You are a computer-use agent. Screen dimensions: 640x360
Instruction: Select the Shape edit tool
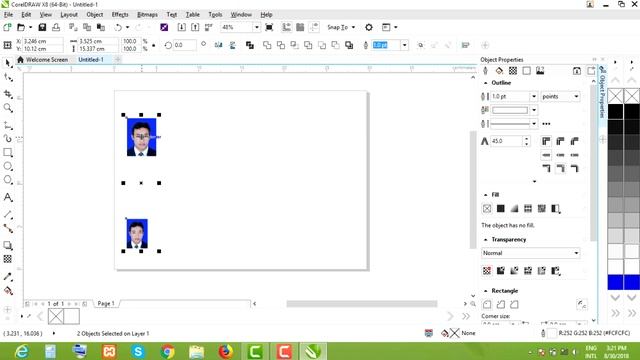[x=8, y=78]
